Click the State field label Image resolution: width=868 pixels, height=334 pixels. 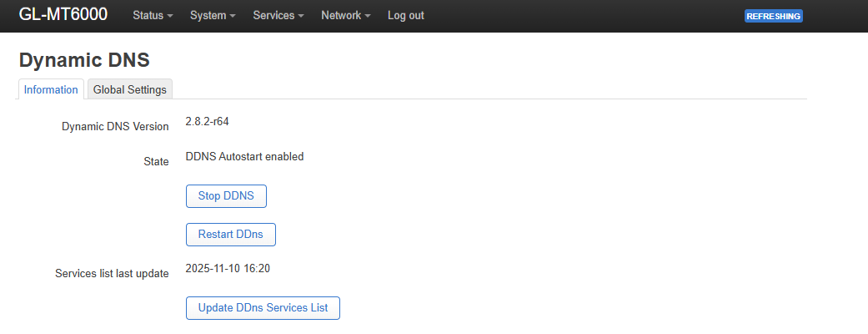(x=157, y=161)
